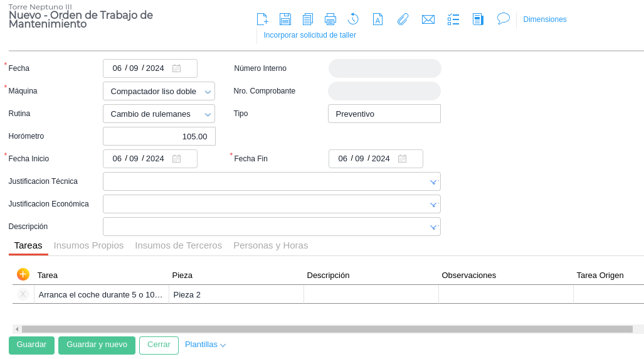Switch to the Insumos Propios tab
This screenshot has height=359, width=644.
point(88,245)
